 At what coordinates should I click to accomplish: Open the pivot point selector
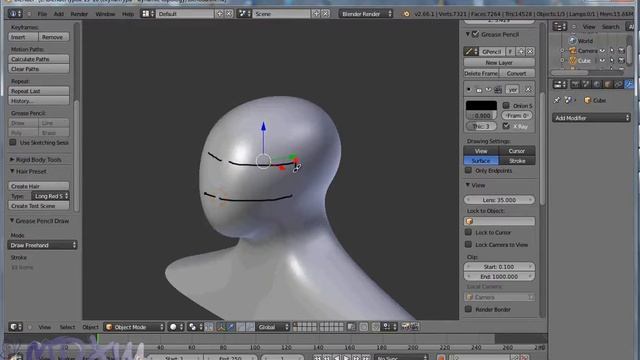click(x=195, y=327)
